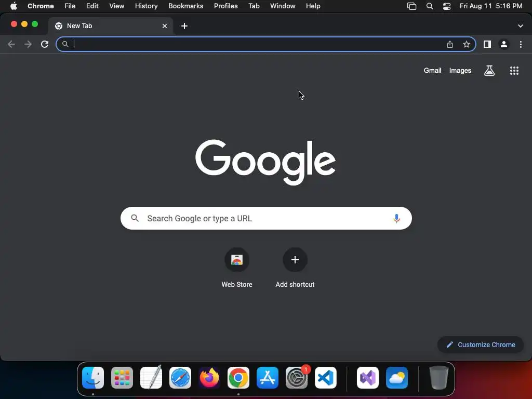Open a new tab with plus button
This screenshot has width=532, height=399.
tap(184, 26)
